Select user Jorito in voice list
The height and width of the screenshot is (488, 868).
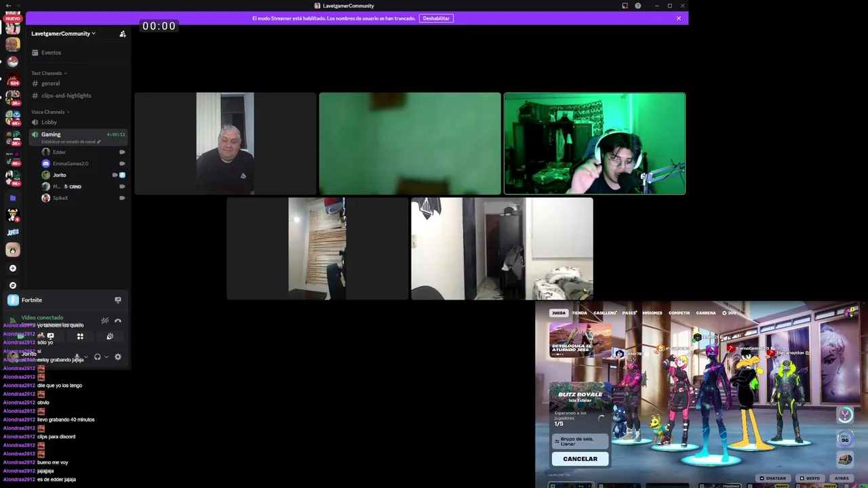tap(83, 175)
